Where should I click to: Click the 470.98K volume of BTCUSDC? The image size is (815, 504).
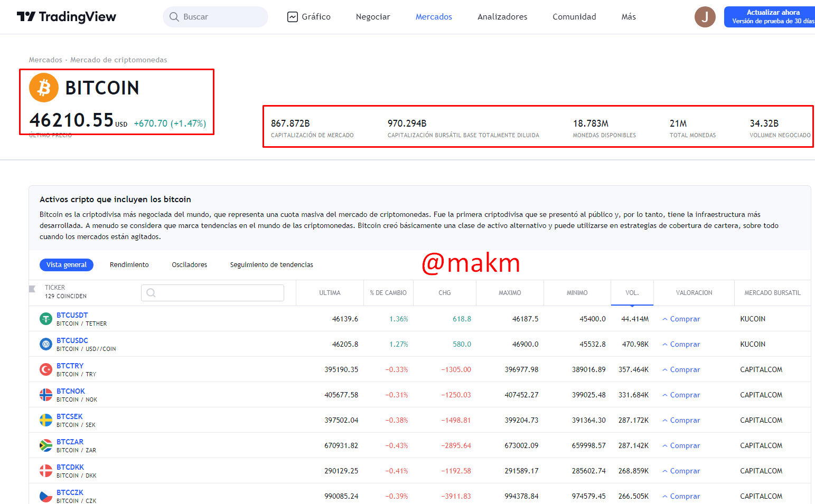tap(635, 344)
